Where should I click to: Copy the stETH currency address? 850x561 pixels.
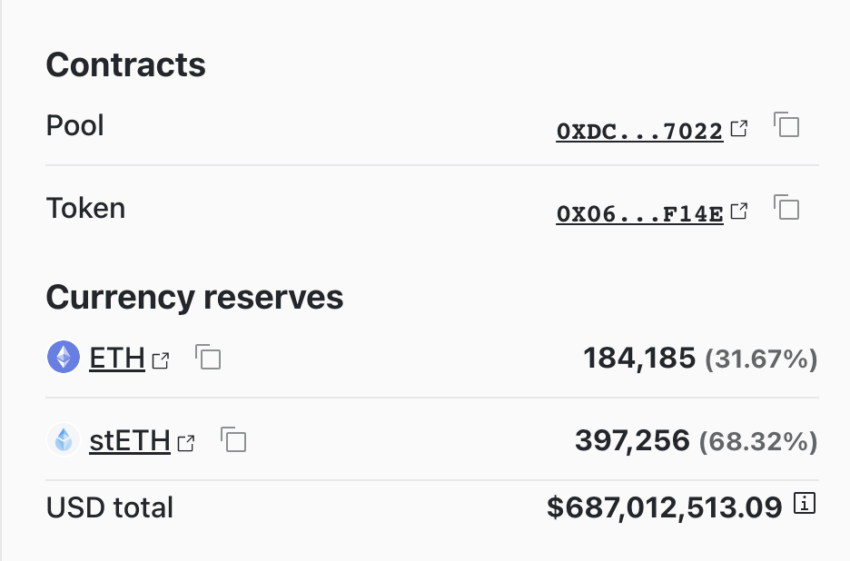233,439
